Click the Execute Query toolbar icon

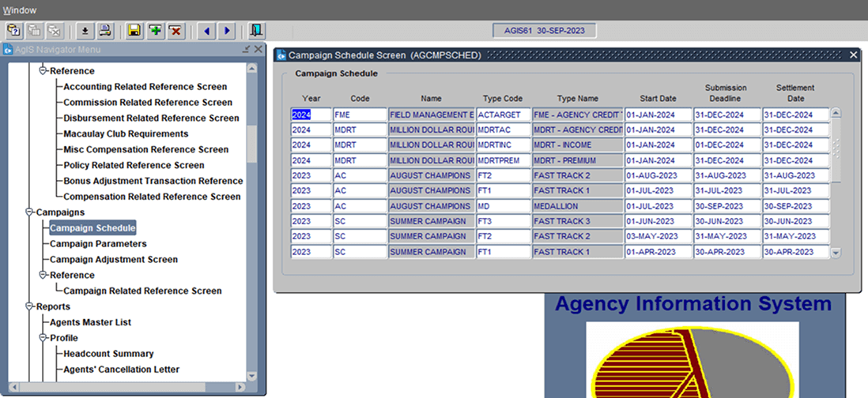35,31
